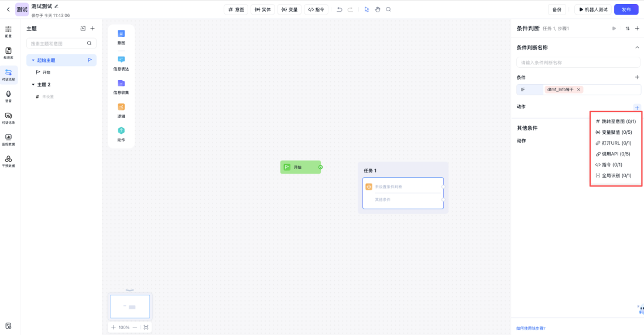Click the 备份 button
The image size is (644, 335).
click(x=557, y=9)
